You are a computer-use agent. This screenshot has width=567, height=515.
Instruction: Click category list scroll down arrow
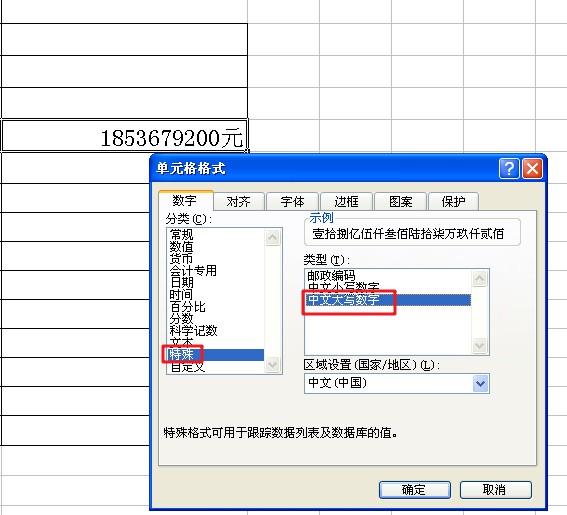(273, 364)
